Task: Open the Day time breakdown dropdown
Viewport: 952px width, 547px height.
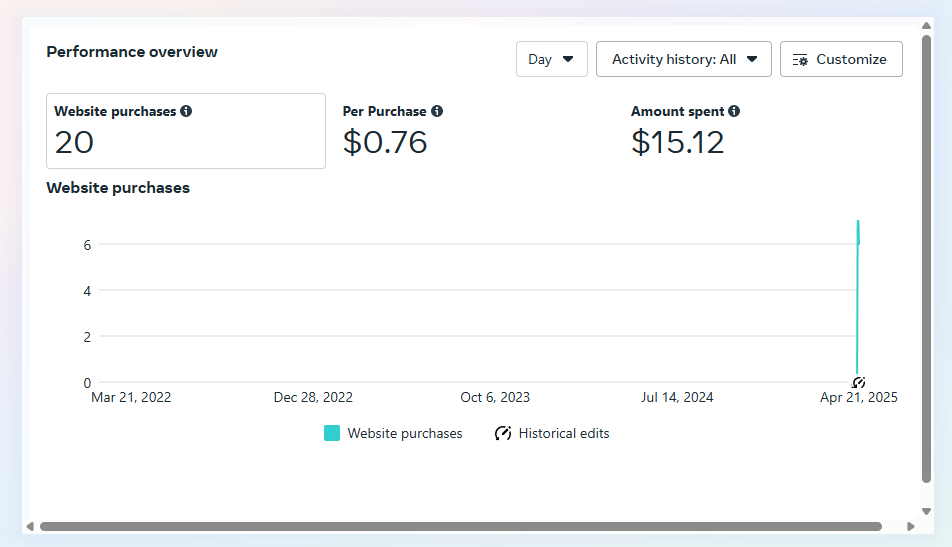Action: [x=551, y=59]
